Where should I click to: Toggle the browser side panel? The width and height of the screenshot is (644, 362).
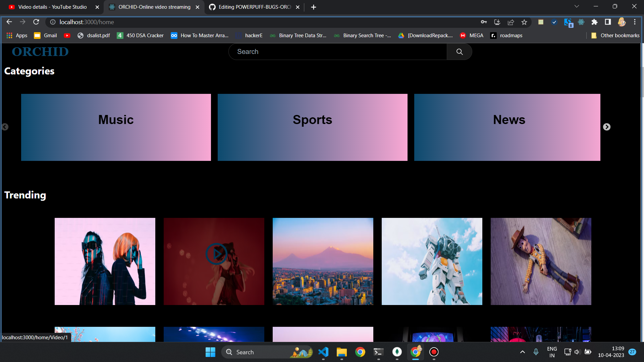point(608,22)
